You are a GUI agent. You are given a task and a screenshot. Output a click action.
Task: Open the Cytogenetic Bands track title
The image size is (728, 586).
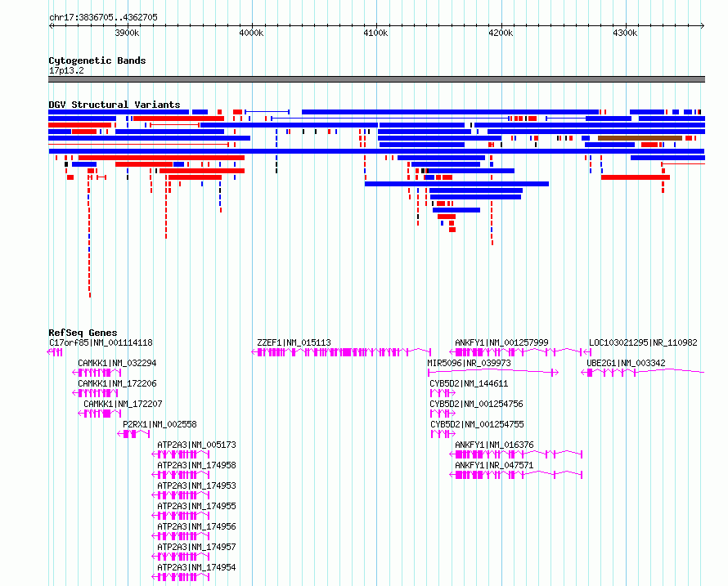[97, 60]
